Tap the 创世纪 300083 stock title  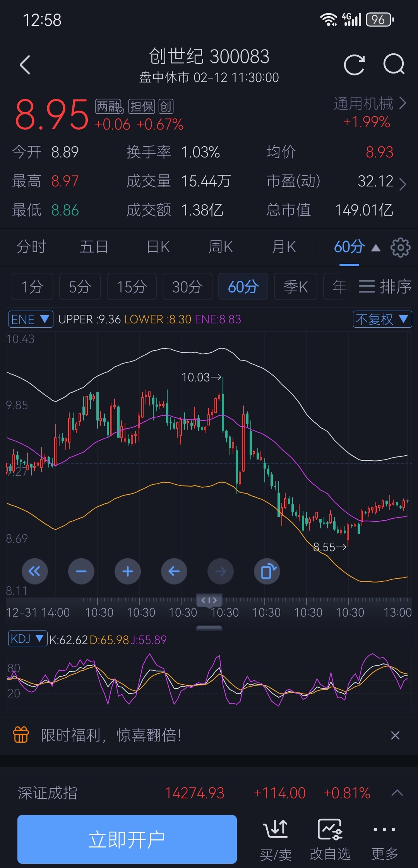click(x=209, y=56)
